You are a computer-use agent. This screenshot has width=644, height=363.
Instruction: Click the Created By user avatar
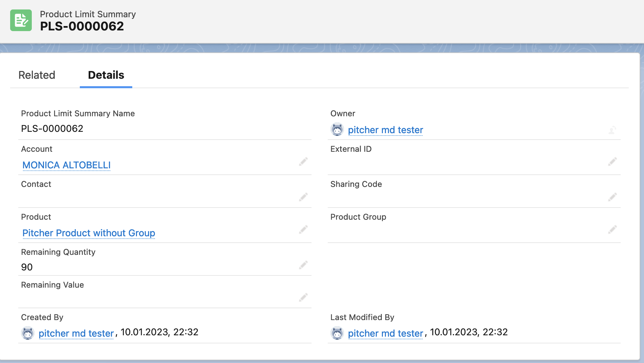[28, 333]
